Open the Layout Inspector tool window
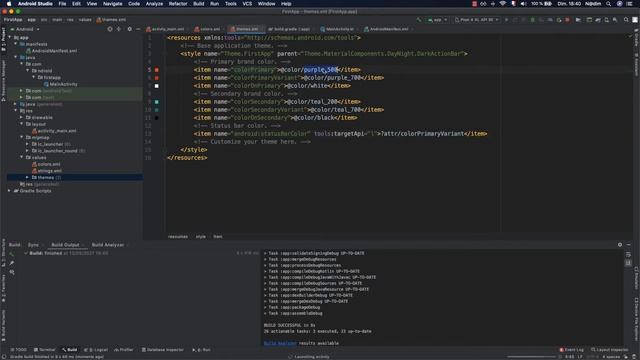The width and height of the screenshot is (640, 360). click(610, 350)
